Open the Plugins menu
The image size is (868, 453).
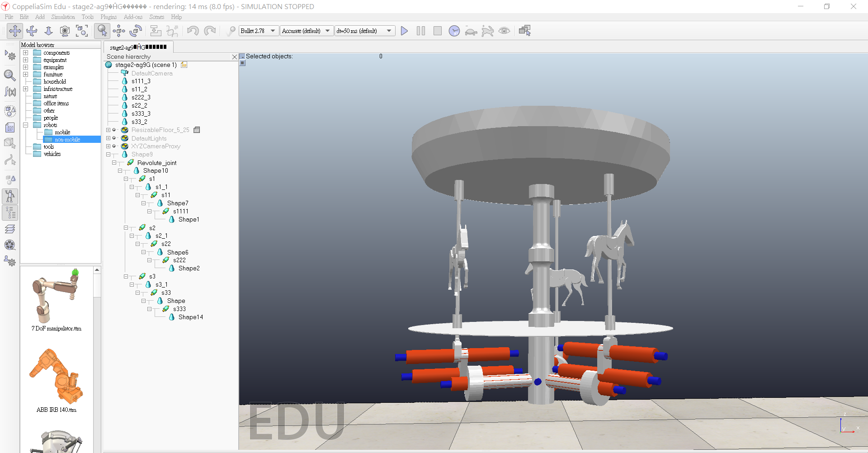pos(108,17)
